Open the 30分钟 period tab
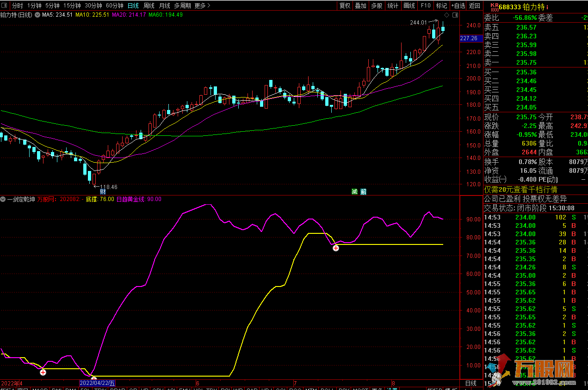The height and width of the screenshot is (390, 588). [x=93, y=6]
